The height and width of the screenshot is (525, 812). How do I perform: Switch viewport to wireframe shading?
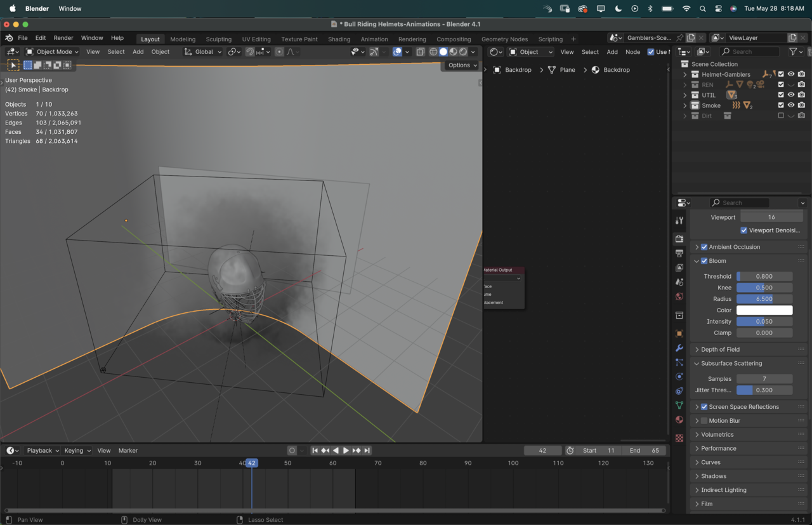(x=433, y=52)
